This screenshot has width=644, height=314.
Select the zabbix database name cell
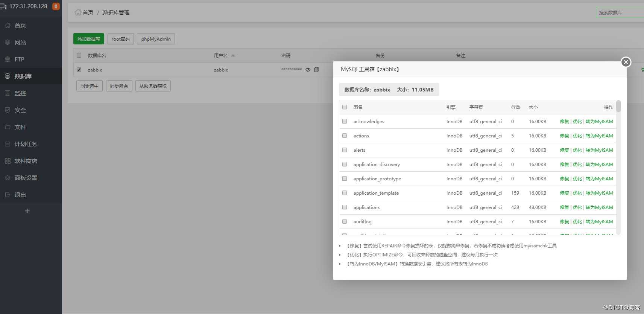point(95,70)
